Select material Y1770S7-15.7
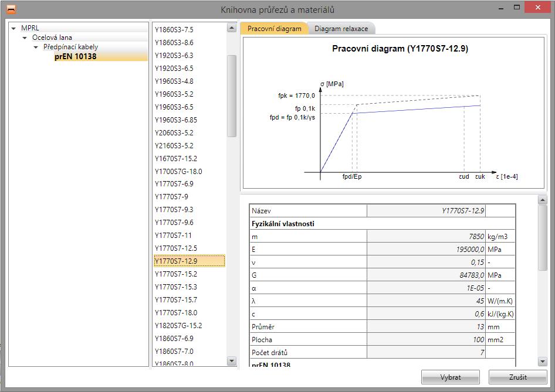 (176, 300)
